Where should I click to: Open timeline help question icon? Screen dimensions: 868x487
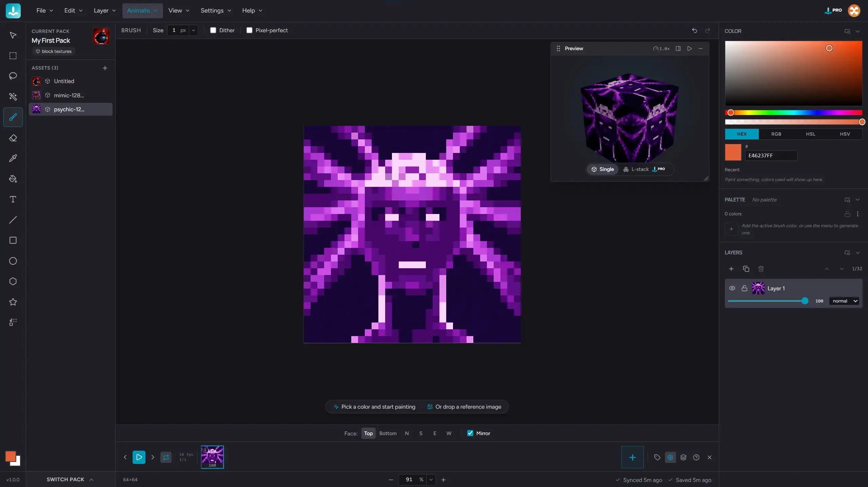point(696,457)
